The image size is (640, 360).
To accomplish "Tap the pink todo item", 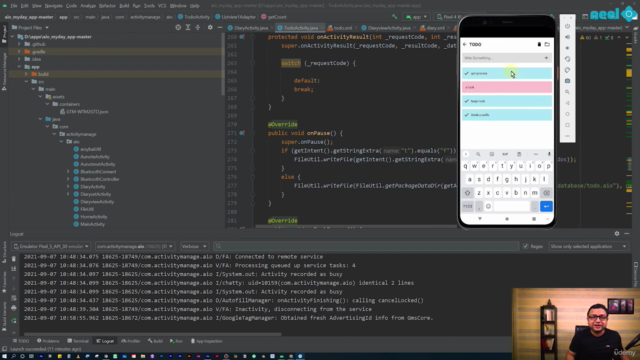I will [507, 87].
